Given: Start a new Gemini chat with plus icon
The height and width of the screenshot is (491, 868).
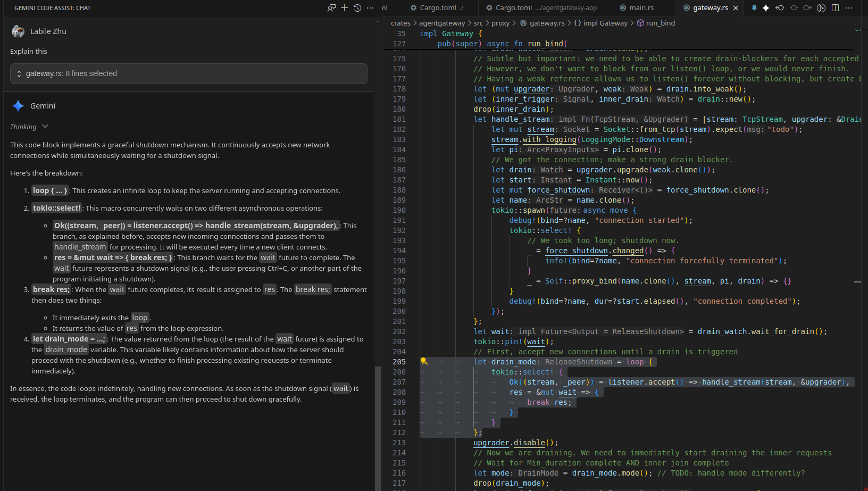Looking at the screenshot, I should click(x=344, y=8).
